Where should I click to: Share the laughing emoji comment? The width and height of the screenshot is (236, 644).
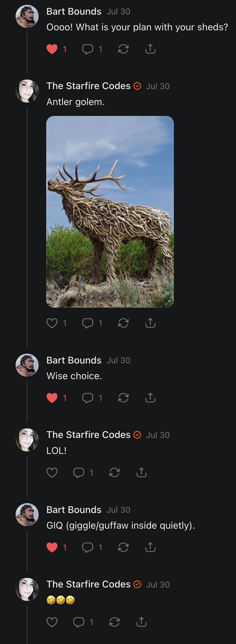[141, 622]
